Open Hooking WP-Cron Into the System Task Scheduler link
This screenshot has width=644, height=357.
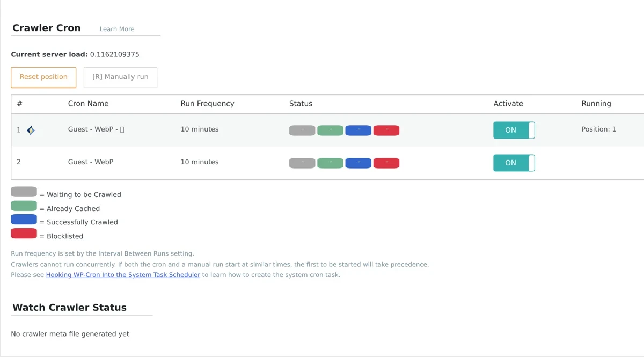(x=123, y=275)
